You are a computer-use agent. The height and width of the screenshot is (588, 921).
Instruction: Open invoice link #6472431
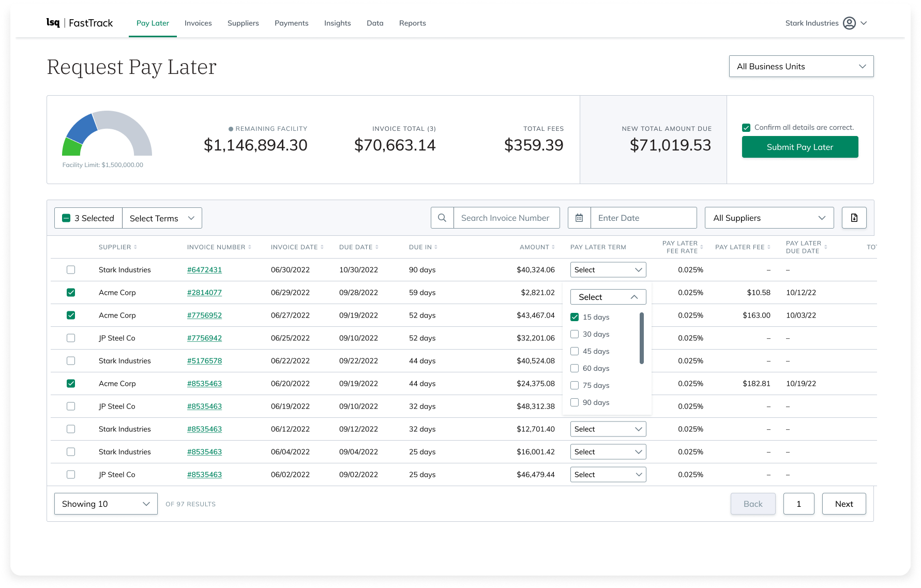(x=204, y=270)
